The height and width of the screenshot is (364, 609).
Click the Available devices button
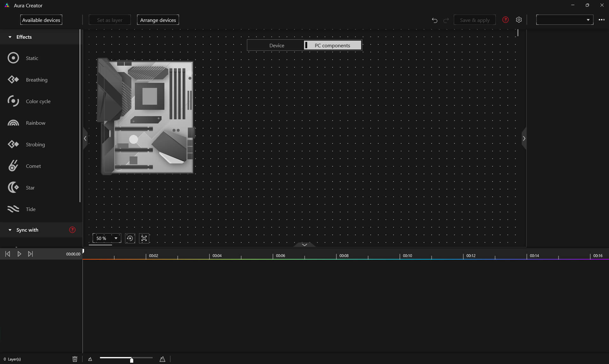tap(41, 20)
